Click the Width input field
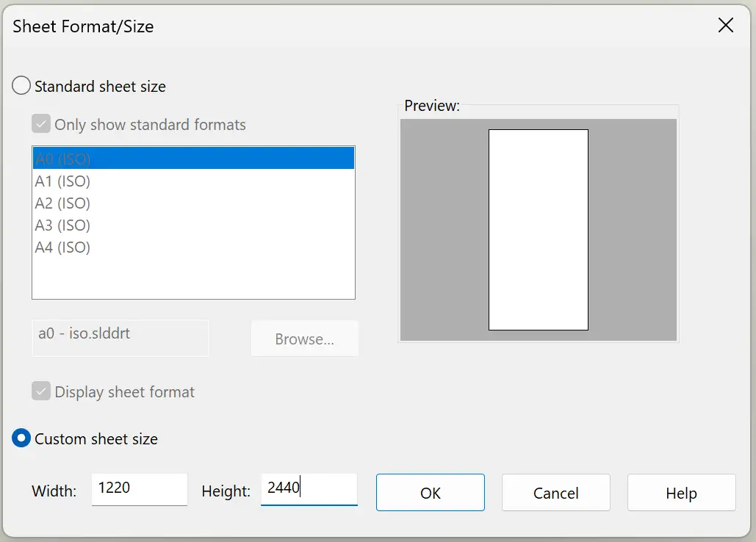 click(139, 489)
